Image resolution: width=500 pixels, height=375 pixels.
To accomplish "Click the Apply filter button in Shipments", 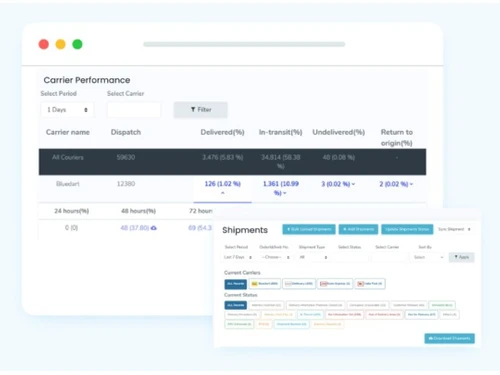I will 461,257.
